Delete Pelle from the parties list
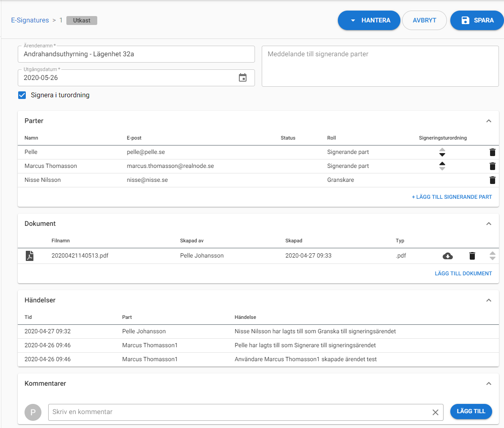 point(492,152)
